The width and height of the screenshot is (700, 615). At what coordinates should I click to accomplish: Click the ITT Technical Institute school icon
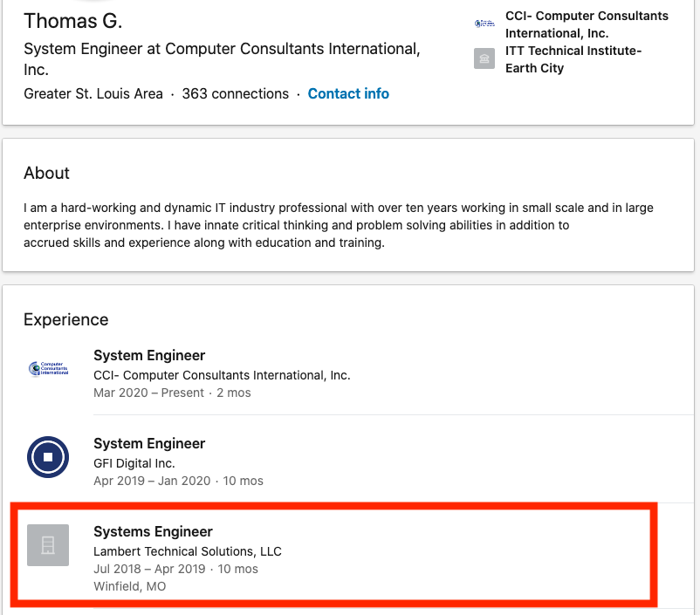(x=484, y=58)
